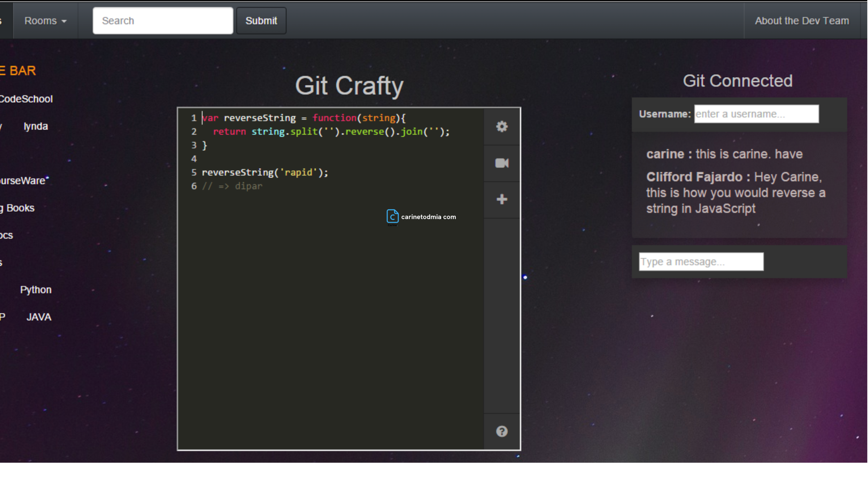Open About the Dev Team

pyautogui.click(x=801, y=21)
